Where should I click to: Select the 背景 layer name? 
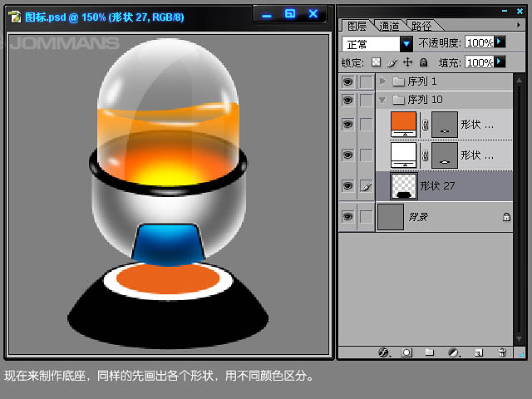(x=418, y=217)
